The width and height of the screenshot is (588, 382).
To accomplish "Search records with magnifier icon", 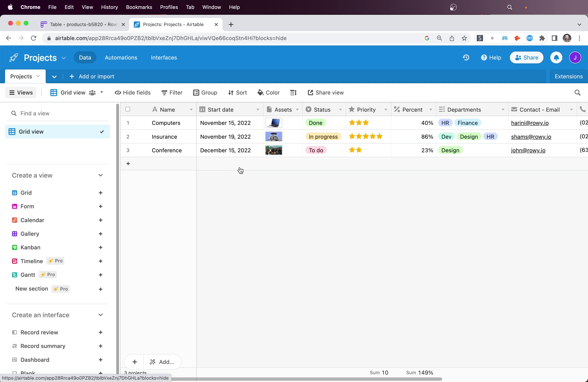I will (x=577, y=93).
